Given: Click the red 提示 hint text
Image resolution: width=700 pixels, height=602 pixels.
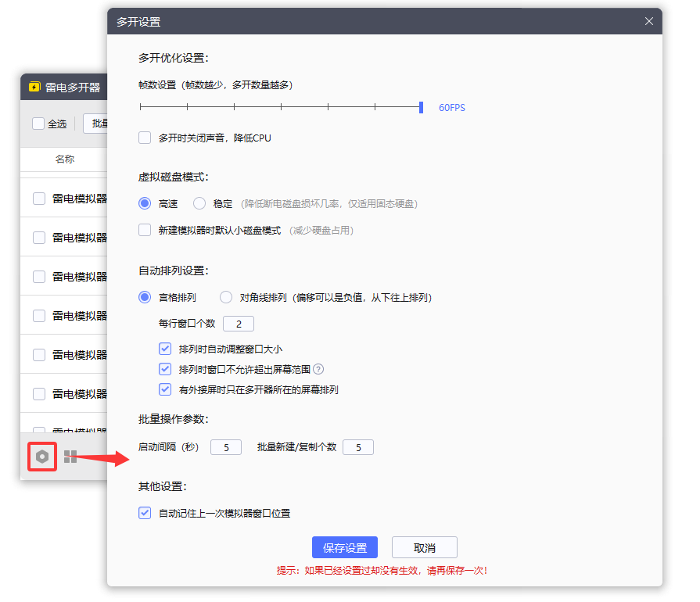Looking at the screenshot, I should (382, 570).
